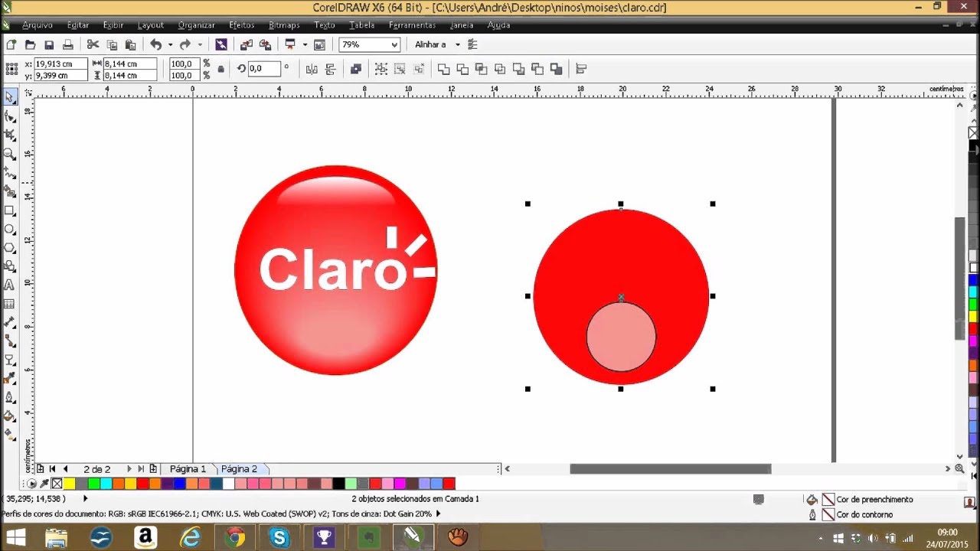
Task: Open Internet Explorer from the taskbar
Action: pyautogui.click(x=190, y=537)
